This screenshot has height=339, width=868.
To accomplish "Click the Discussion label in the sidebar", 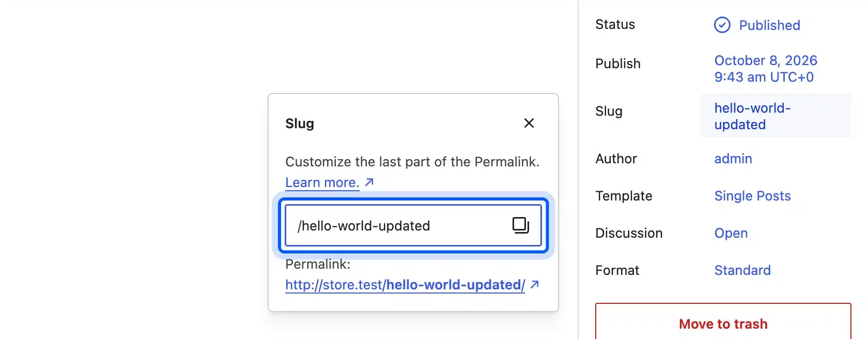I will 629,233.
